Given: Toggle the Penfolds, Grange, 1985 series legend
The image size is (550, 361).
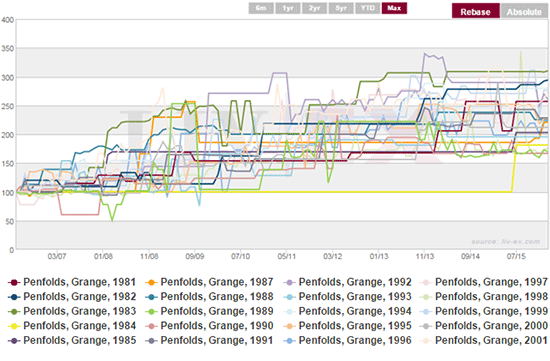Looking at the screenshot, I should click(72, 340).
